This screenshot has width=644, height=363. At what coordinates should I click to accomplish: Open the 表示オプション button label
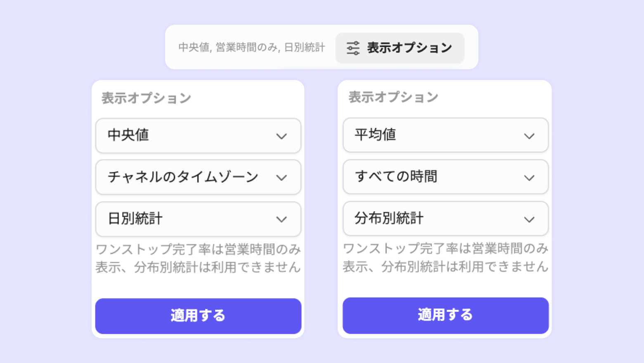point(409,48)
